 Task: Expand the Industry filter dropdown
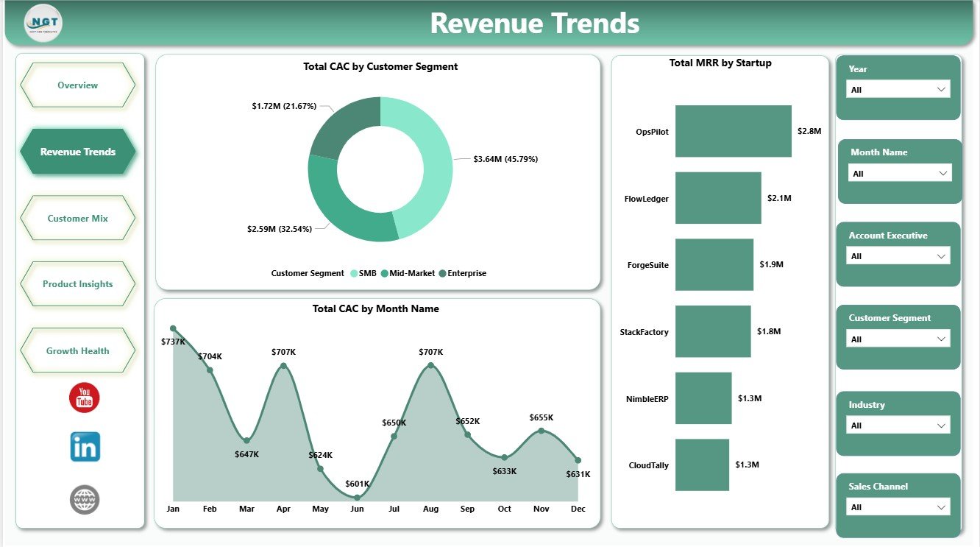898,425
